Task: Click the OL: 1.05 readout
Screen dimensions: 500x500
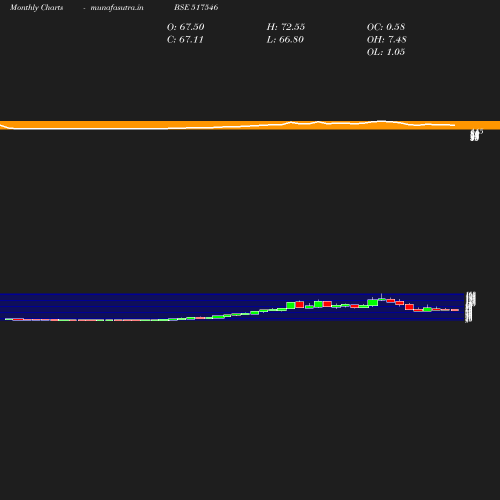Action: (x=386, y=52)
